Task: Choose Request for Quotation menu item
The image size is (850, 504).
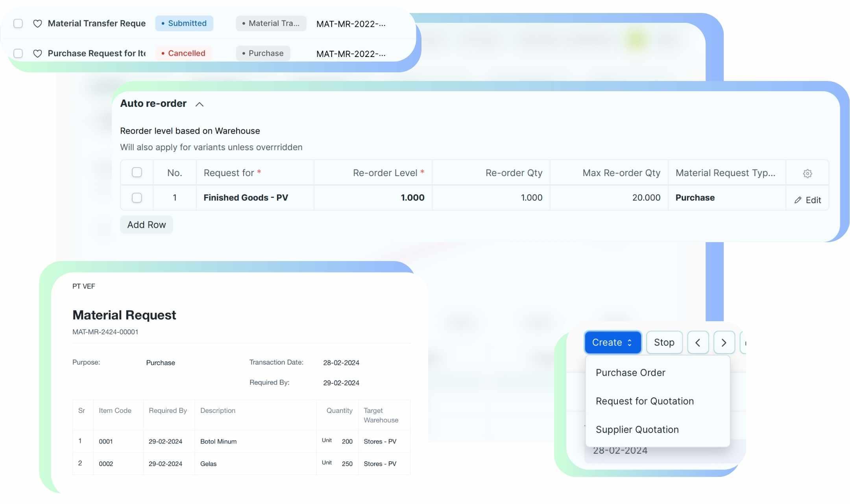Action: (644, 401)
